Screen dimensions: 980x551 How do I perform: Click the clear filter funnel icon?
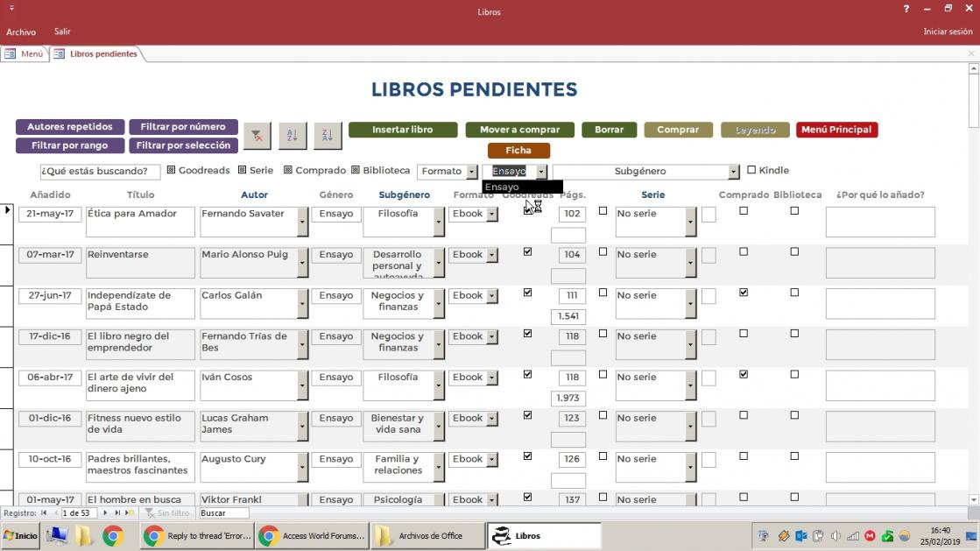click(257, 135)
